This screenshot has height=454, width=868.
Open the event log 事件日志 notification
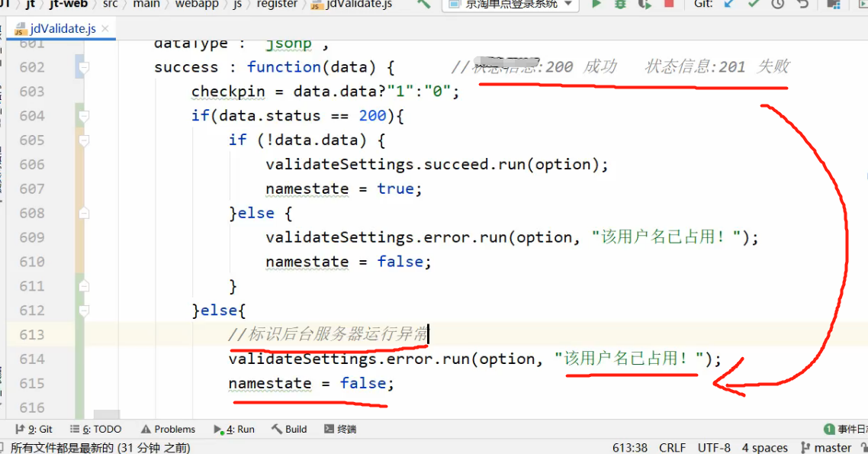tap(846, 429)
